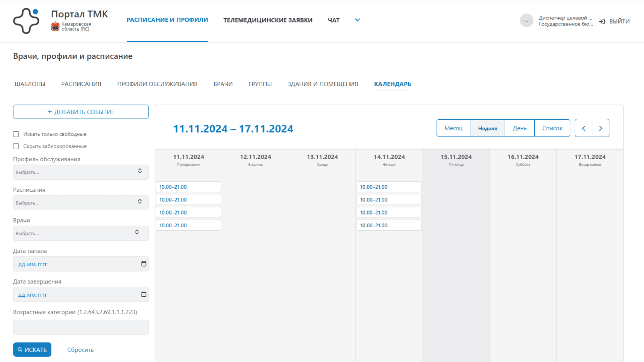
Task: Enable Искать только свободные checkbox
Action: point(16,134)
